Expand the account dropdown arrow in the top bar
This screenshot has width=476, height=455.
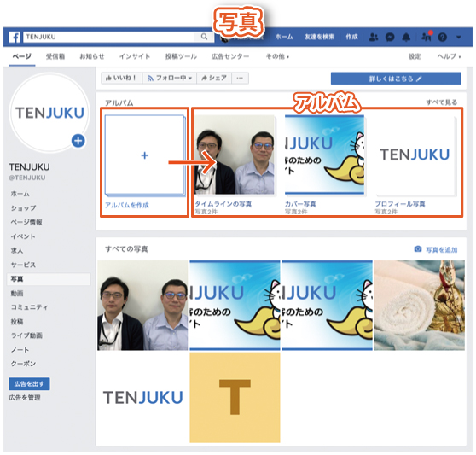pos(459,38)
